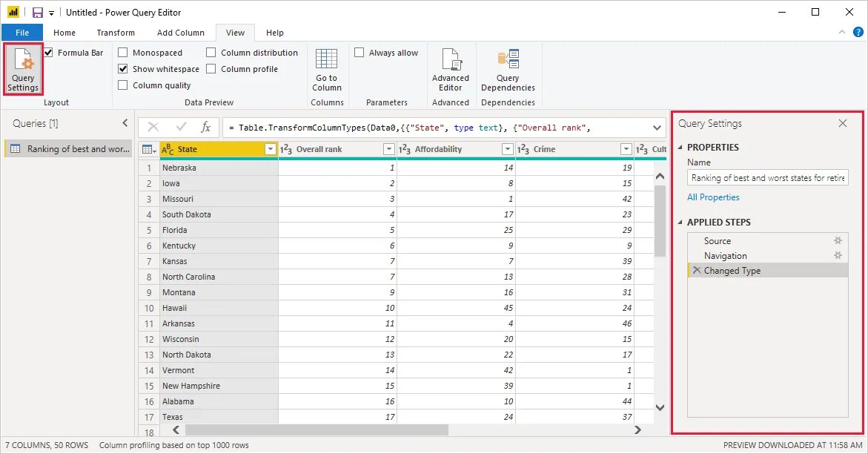This screenshot has width=868, height=454.
Task: Click Crime column data type icon
Action: click(523, 149)
